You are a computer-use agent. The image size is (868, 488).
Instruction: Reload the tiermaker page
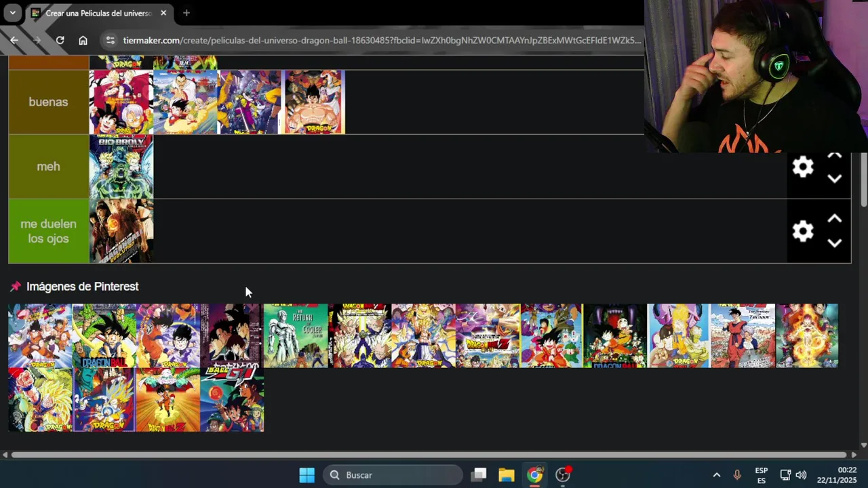[60, 40]
